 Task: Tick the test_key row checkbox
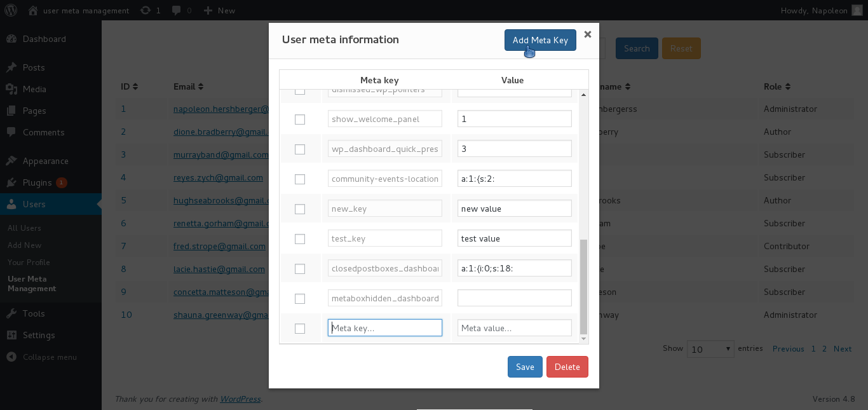[x=300, y=239]
